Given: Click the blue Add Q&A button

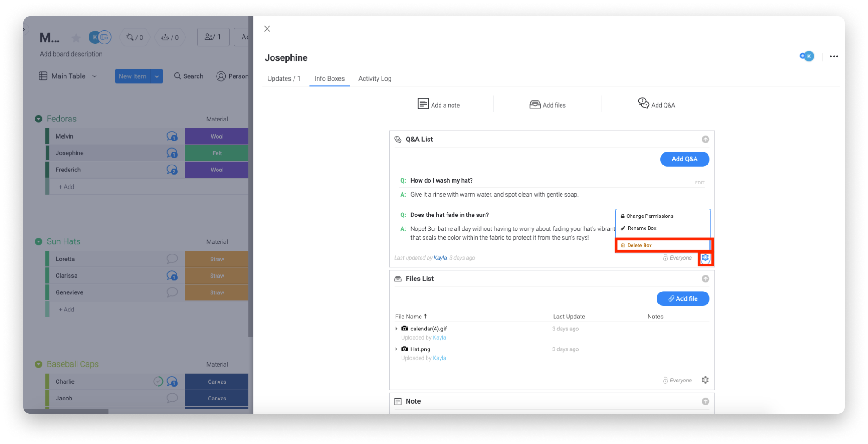Looking at the screenshot, I should (x=685, y=159).
